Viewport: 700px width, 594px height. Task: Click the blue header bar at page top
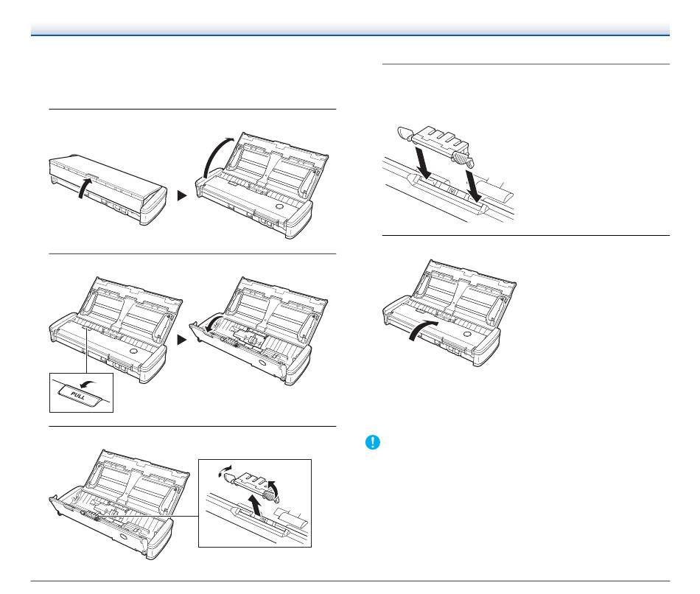pyautogui.click(x=350, y=29)
